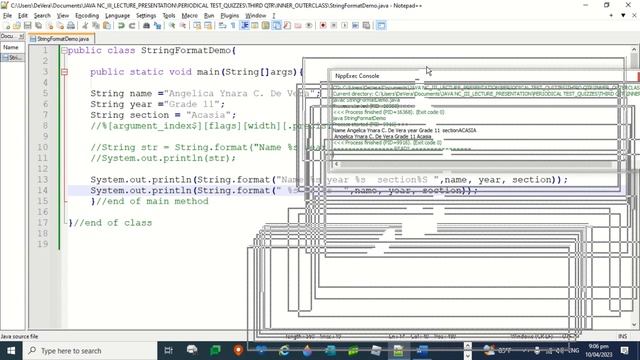Click the 'Type here to search' taskbar box
Viewport: 640px width, 360px height.
90,351
